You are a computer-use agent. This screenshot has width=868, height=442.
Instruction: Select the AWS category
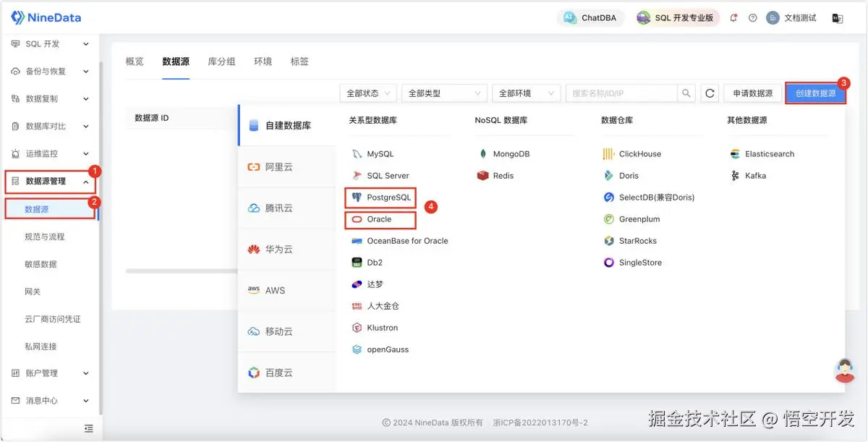(x=287, y=291)
